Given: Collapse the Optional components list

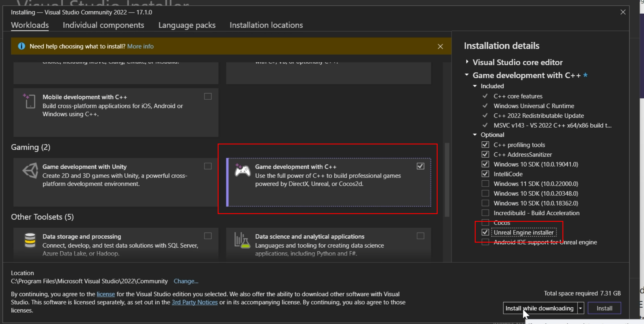Looking at the screenshot, I should (475, 135).
